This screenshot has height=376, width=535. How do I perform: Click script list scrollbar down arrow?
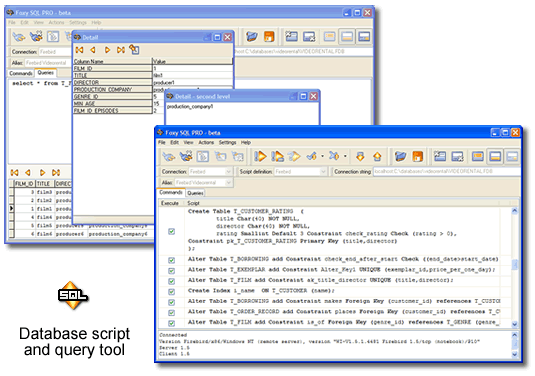coord(515,324)
